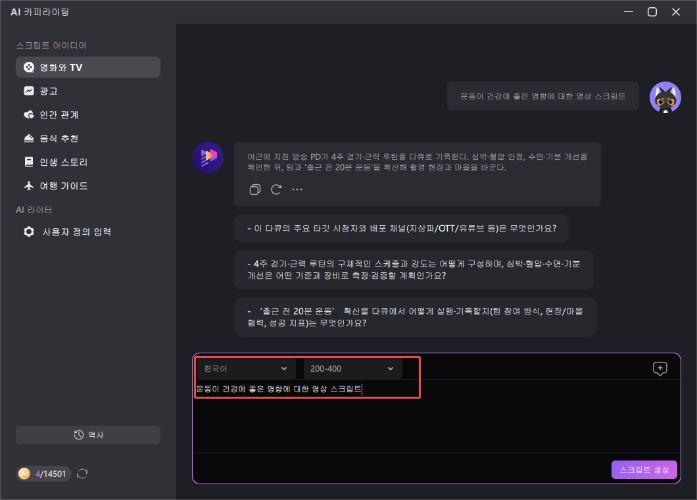This screenshot has width=697, height=500.
Task: Open the 200-400 word count dropdown
Action: (353, 369)
